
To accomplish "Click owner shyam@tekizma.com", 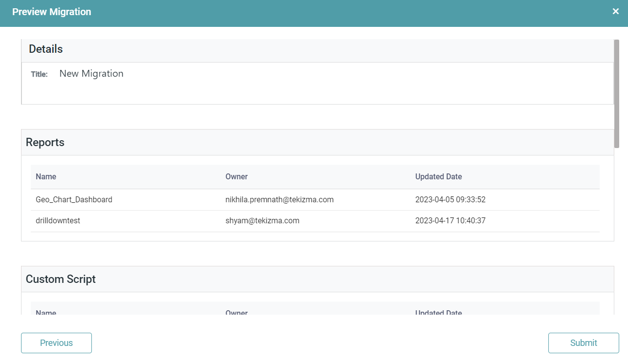I will tap(262, 220).
